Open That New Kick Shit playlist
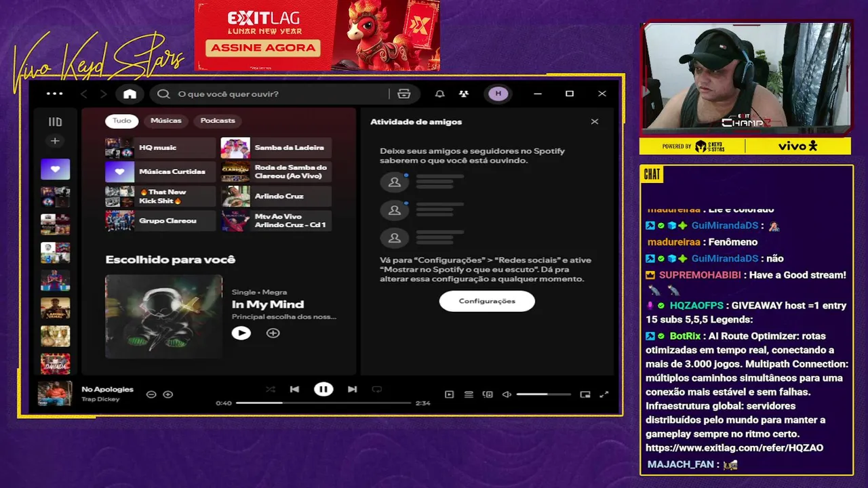The image size is (868, 488). (x=160, y=197)
